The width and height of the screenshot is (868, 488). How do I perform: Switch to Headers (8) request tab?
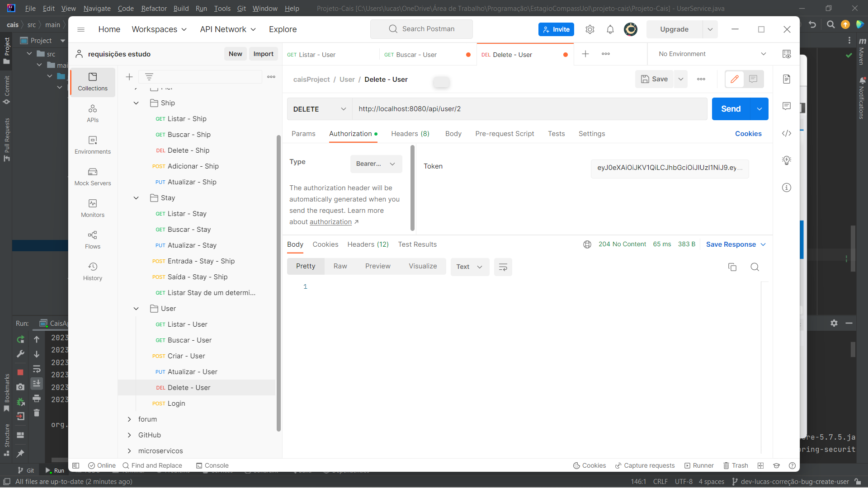(410, 134)
